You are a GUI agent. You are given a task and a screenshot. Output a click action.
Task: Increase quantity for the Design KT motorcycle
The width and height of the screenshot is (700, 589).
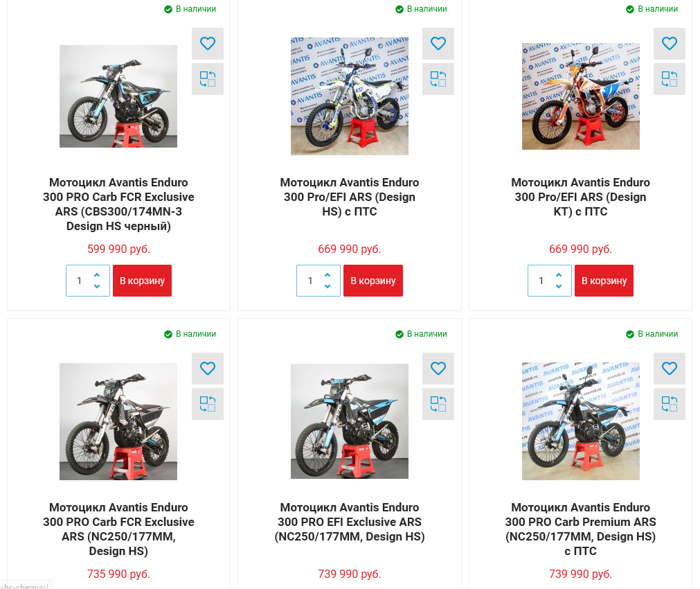tap(559, 275)
